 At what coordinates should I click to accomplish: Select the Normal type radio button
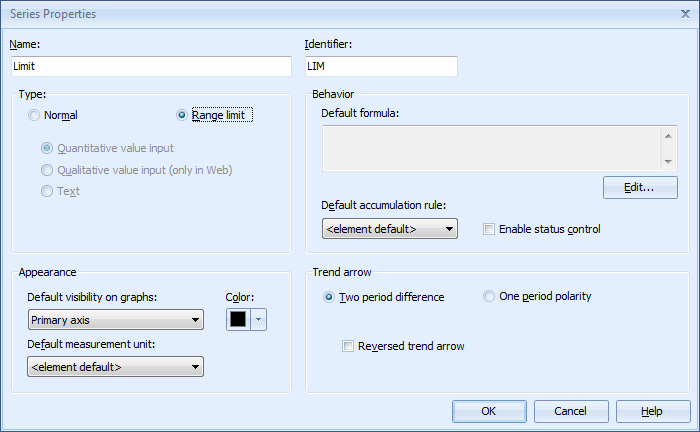[36, 115]
